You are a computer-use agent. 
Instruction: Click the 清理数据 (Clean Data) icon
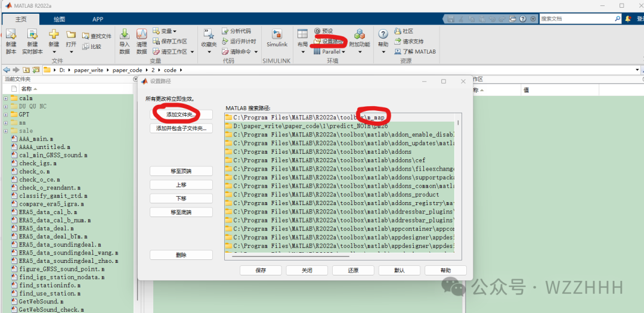pyautogui.click(x=142, y=34)
